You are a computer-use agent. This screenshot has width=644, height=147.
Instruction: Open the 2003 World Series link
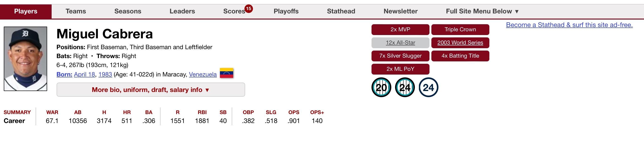pos(460,43)
